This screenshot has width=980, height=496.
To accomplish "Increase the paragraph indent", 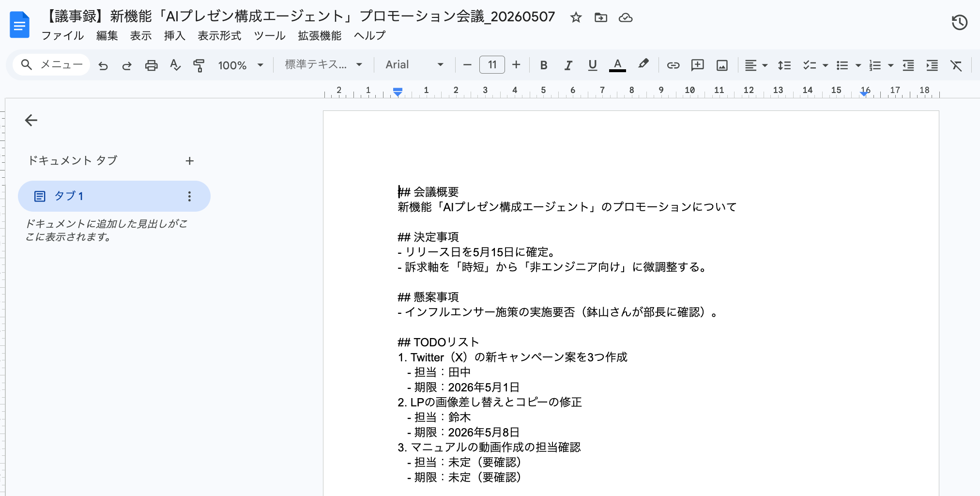I will click(x=932, y=65).
